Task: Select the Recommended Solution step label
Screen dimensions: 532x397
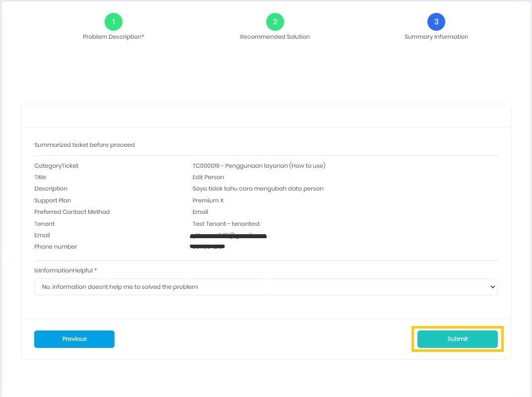Action: coord(275,36)
